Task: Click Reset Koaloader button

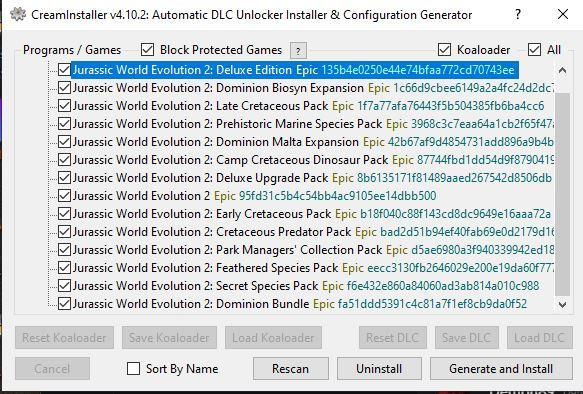Action: point(64,338)
